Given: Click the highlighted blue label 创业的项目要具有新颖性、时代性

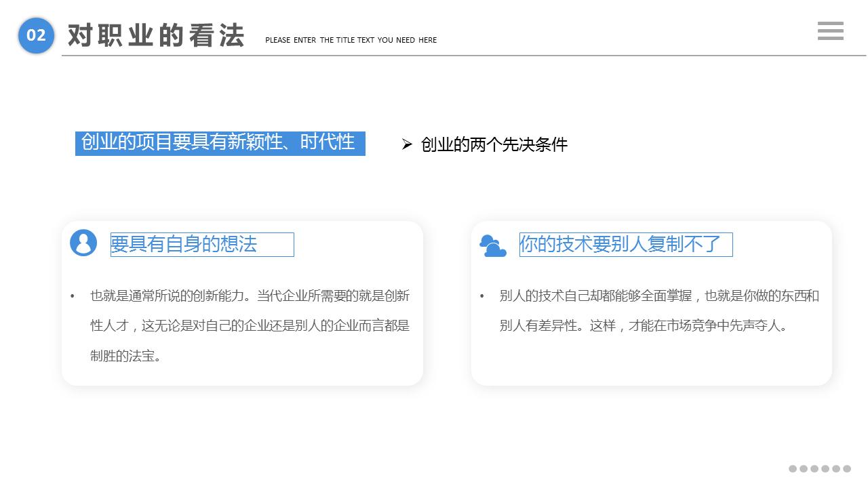Looking at the screenshot, I should 220,143.
